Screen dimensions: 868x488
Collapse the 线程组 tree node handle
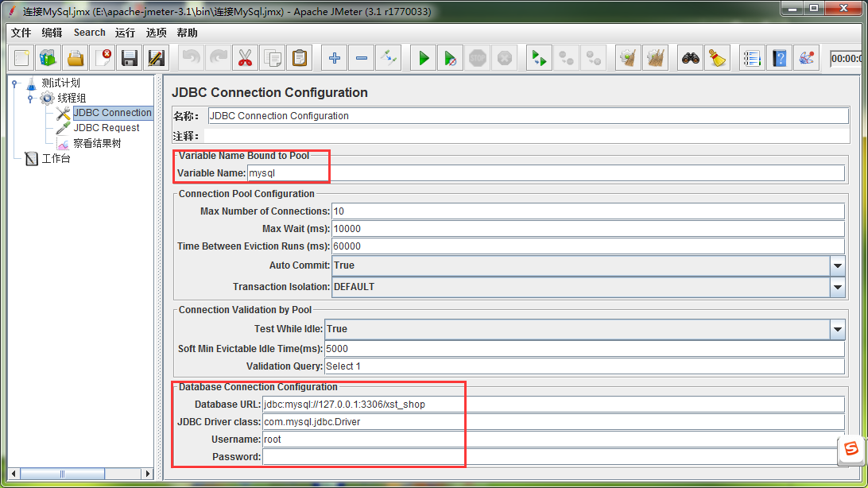click(30, 99)
